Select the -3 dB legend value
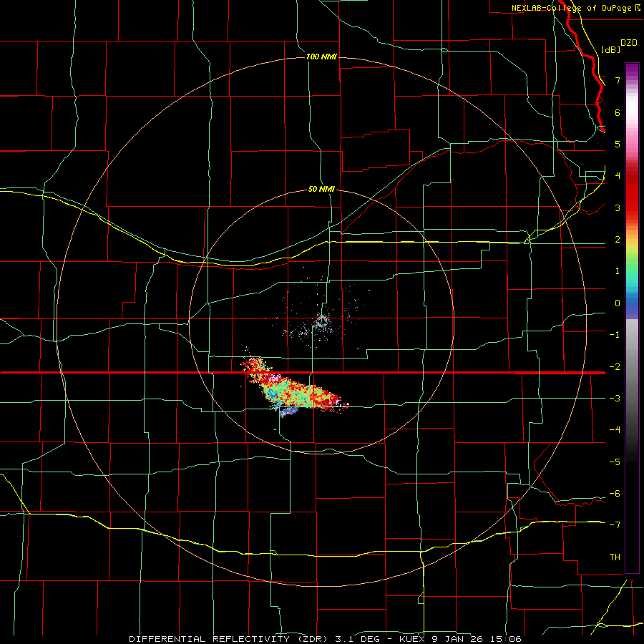Screen dimensions: 644x644 point(615,399)
